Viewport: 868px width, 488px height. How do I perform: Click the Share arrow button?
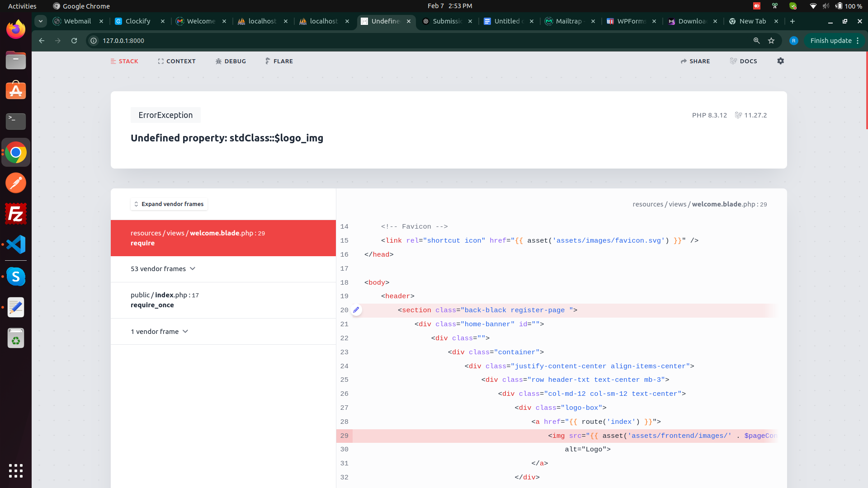(x=695, y=61)
